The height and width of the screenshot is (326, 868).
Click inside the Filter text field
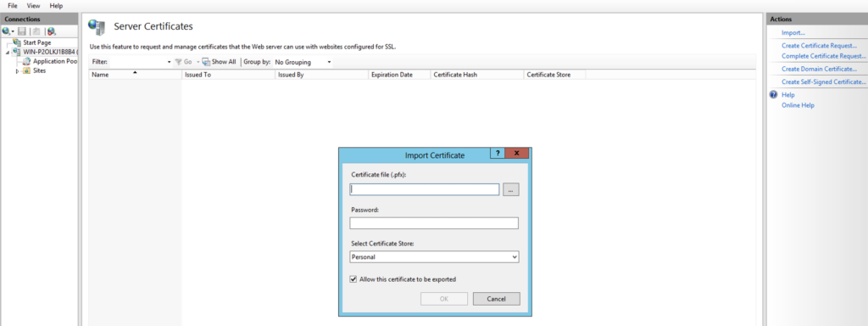point(137,62)
